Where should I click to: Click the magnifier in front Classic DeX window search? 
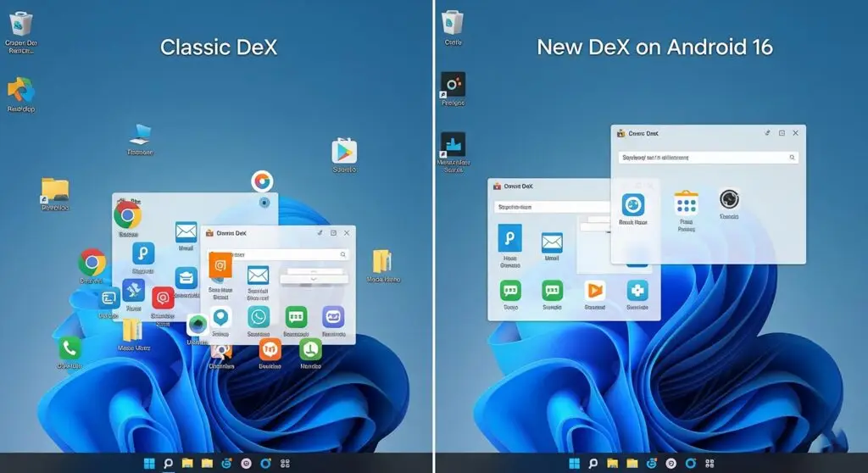click(342, 255)
